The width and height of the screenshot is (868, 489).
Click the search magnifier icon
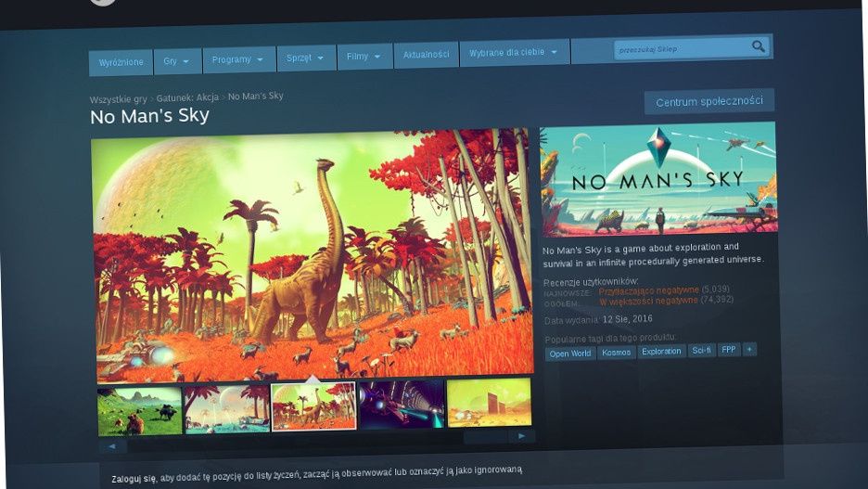coord(759,46)
